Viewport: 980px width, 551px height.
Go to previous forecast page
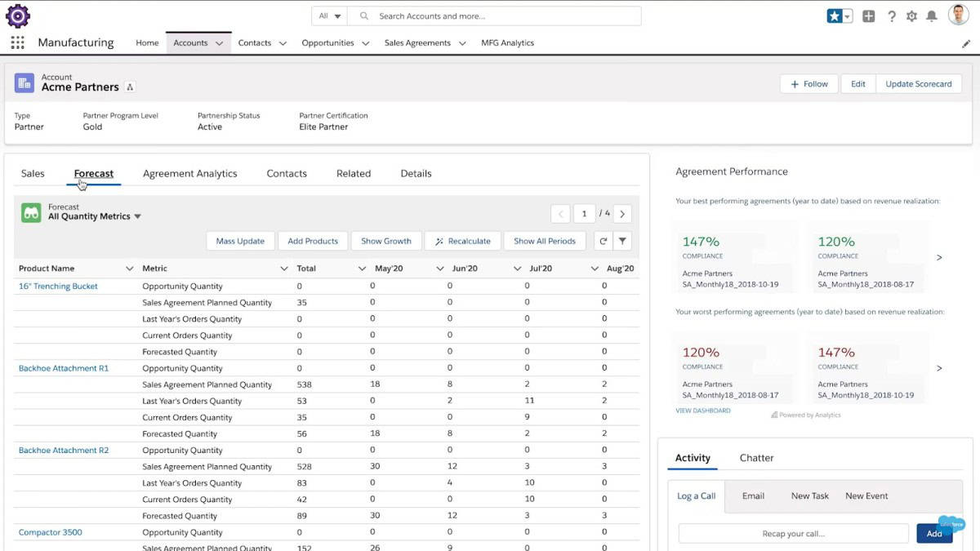pos(560,214)
